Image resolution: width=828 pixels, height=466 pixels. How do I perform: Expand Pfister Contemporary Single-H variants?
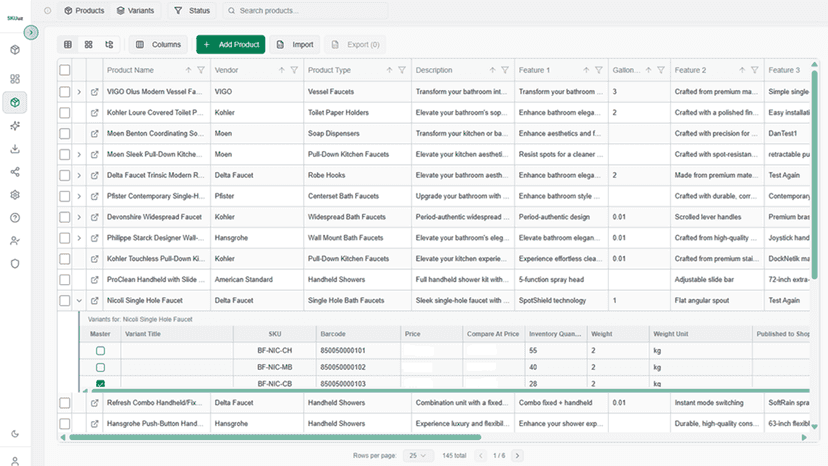(x=79, y=196)
